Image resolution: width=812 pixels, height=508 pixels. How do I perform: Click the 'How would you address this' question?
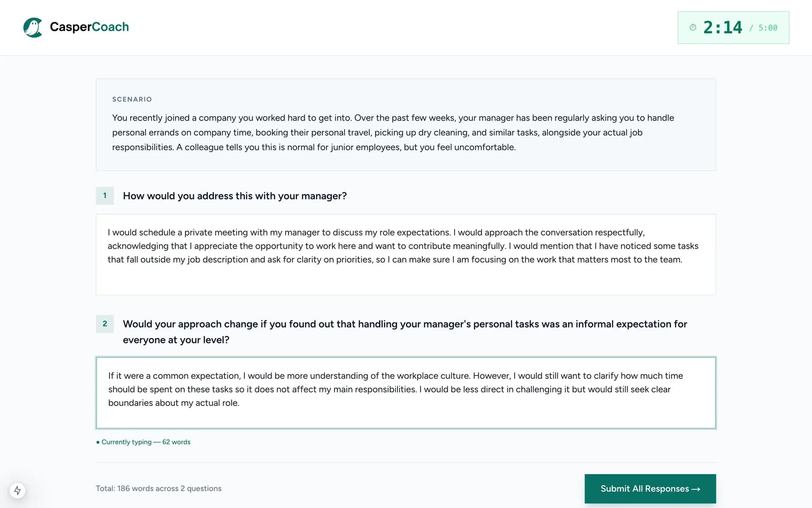[235, 196]
